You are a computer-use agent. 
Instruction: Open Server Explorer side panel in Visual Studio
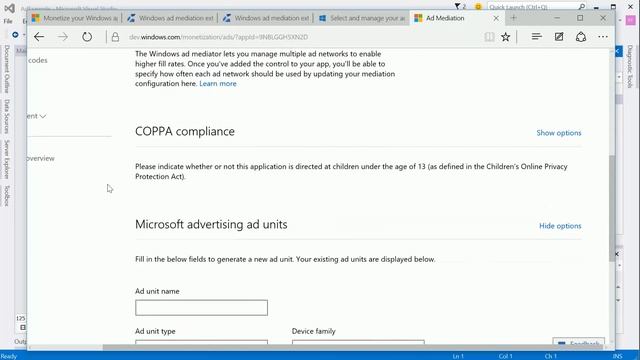(x=7, y=159)
